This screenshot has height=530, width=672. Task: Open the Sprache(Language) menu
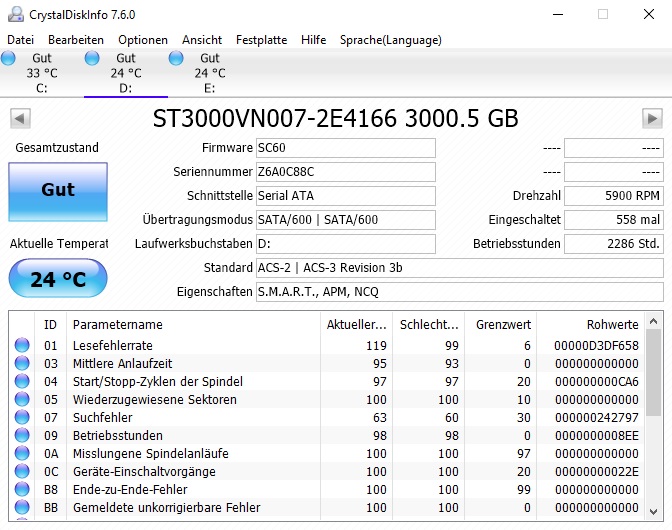390,40
